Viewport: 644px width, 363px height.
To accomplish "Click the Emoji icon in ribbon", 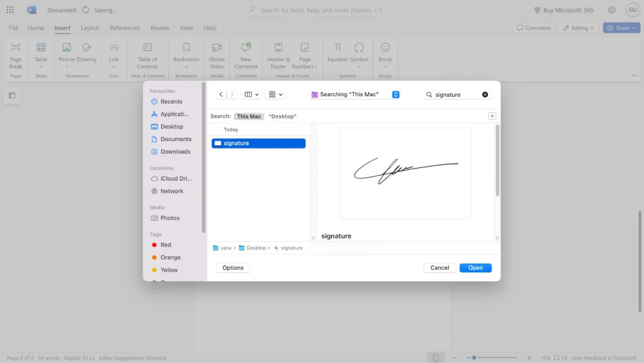I will click(x=385, y=48).
